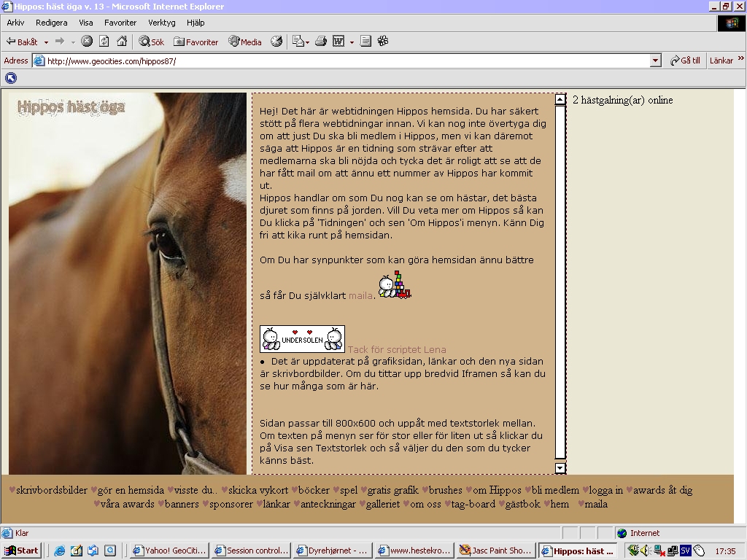Click the Refresh page icon
747x560 pixels.
(x=104, y=42)
